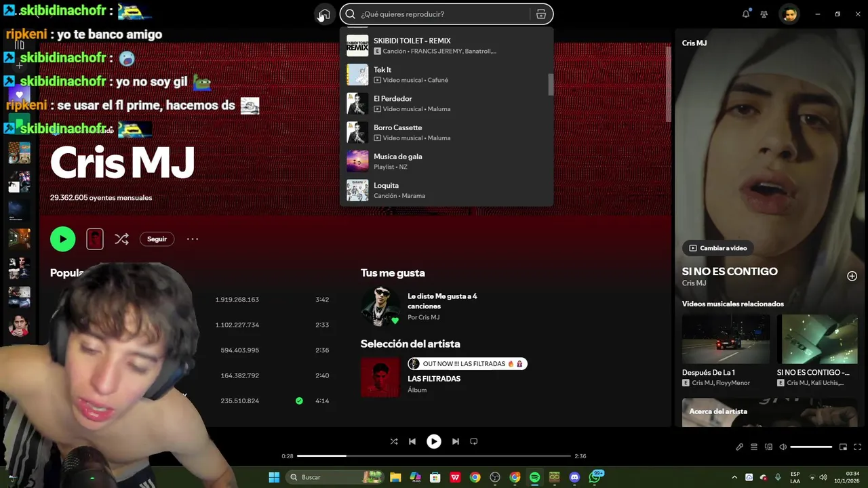Screen dimensions: 868x488
Task: Click the taskbar 'Buscar' search box
Action: (334, 477)
